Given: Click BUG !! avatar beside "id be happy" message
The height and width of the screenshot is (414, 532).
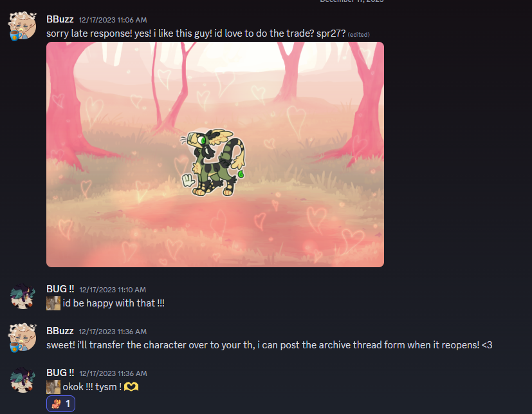Looking at the screenshot, I should click(x=23, y=296).
